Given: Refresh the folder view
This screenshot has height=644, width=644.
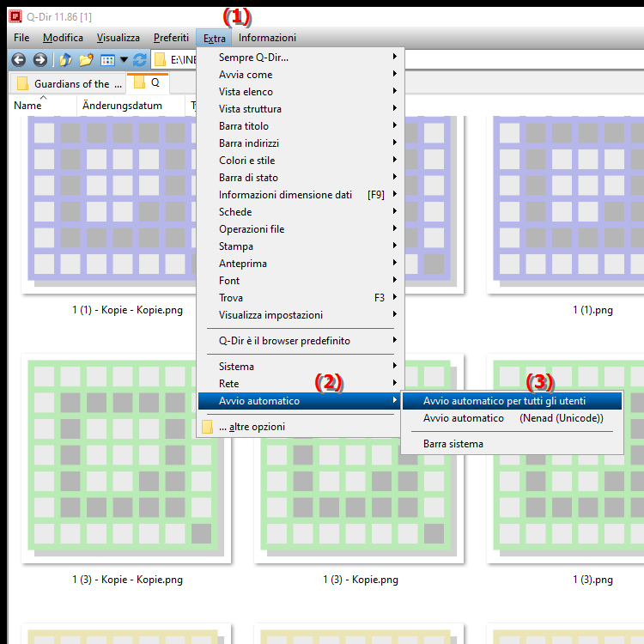Looking at the screenshot, I should coord(140,60).
